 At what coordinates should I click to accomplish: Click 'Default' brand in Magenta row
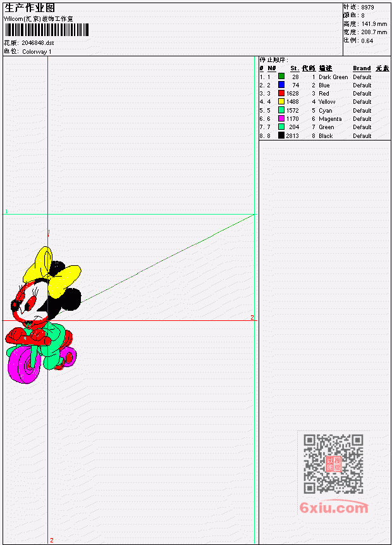(x=362, y=119)
